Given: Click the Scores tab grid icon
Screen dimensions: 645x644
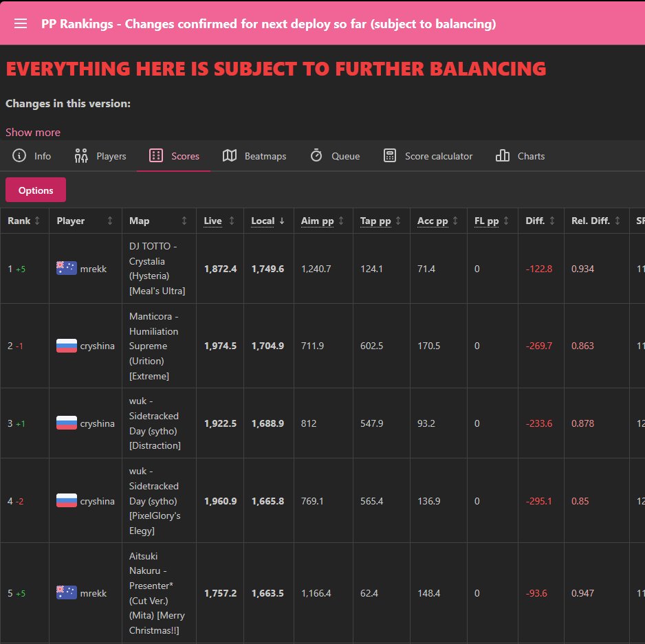Looking at the screenshot, I should coord(156,156).
